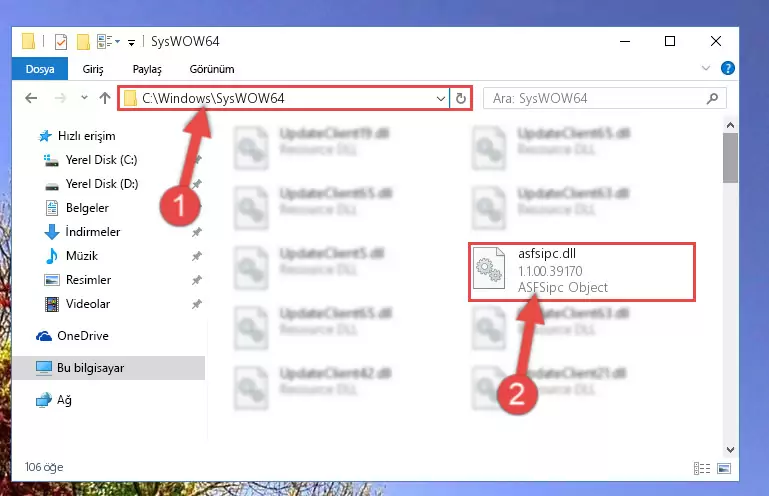The width and height of the screenshot is (769, 496).
Task: Select Yerel Disk (D:) in sidebar
Action: coord(91,184)
